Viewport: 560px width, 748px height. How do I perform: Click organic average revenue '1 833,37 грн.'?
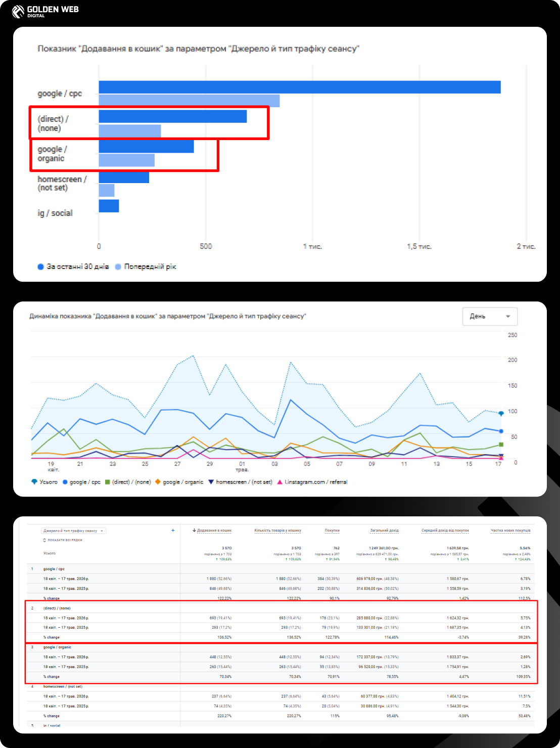[x=458, y=657]
